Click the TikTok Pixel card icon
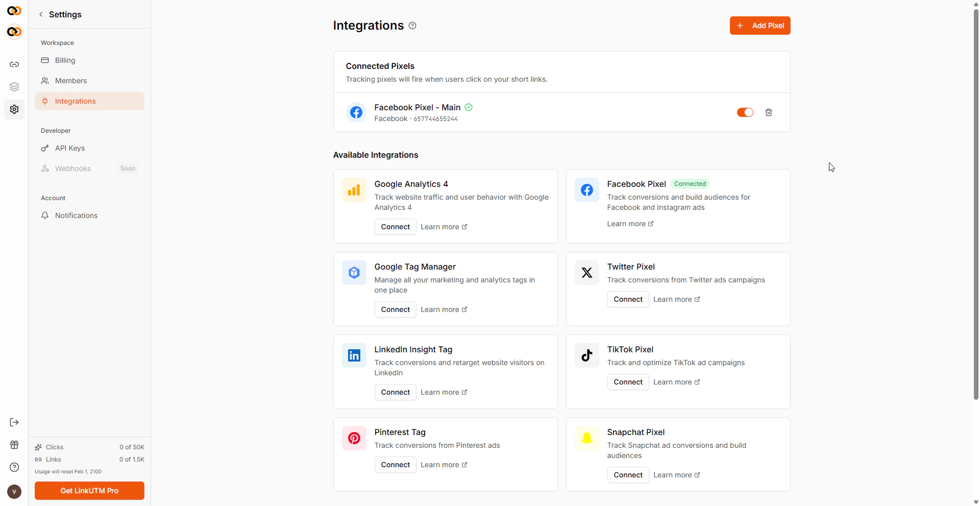 point(587,355)
